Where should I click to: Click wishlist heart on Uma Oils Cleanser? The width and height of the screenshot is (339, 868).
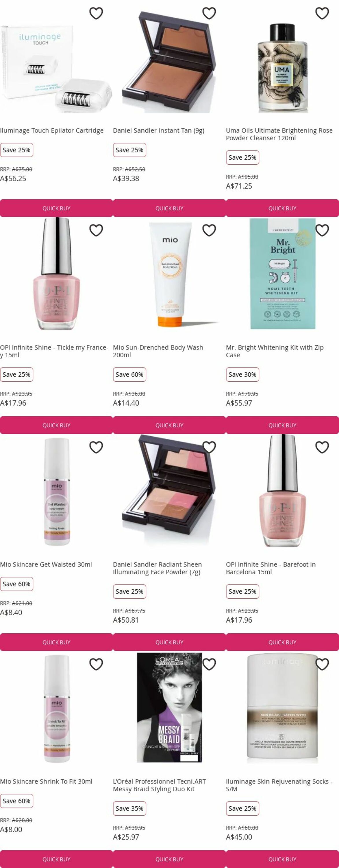click(x=322, y=13)
